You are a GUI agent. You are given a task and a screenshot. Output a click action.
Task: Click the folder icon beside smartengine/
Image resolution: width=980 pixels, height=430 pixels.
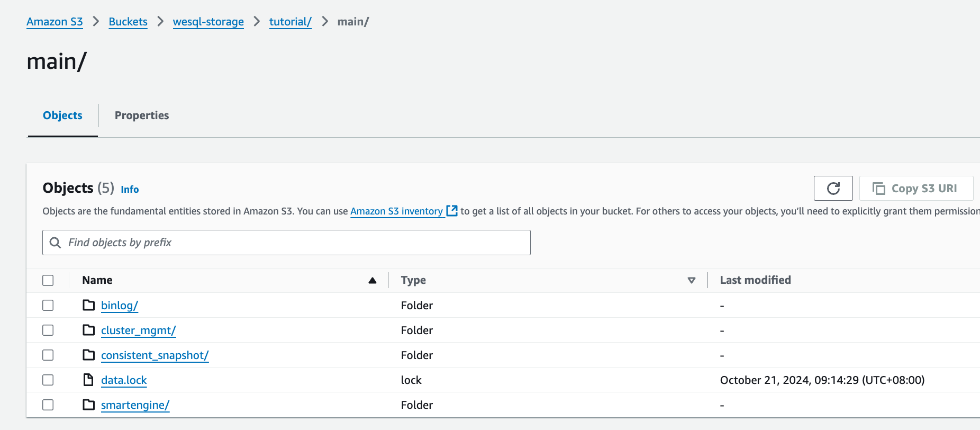coord(89,405)
